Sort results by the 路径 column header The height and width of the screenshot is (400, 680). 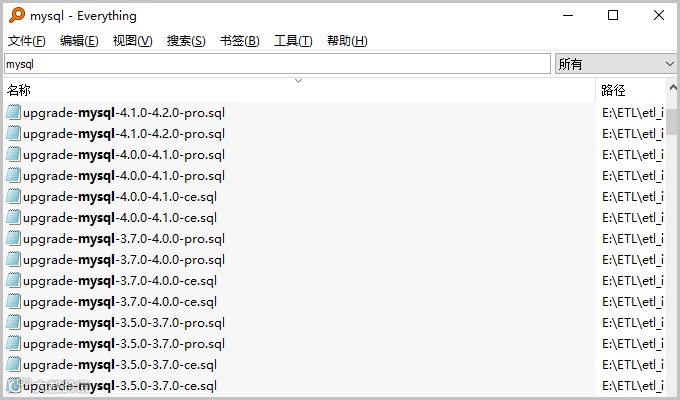pos(631,90)
